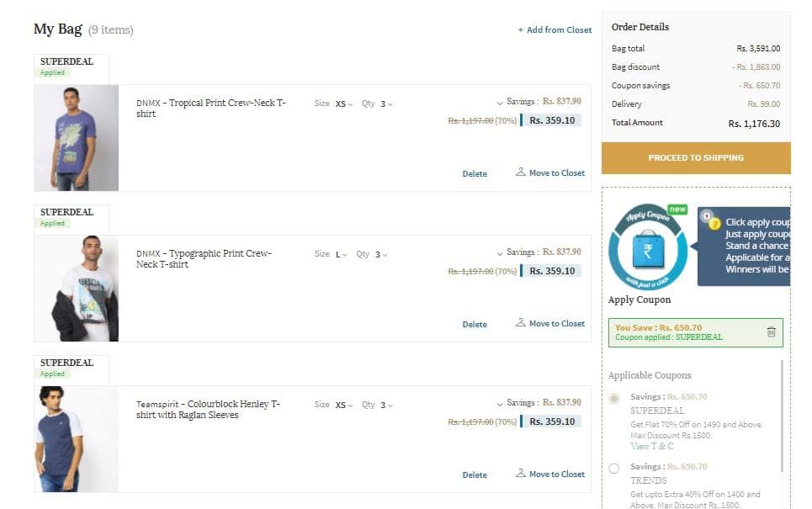The height and width of the screenshot is (509, 812).
Task: Click PROCEED TO SHIPPING button
Action: click(696, 158)
